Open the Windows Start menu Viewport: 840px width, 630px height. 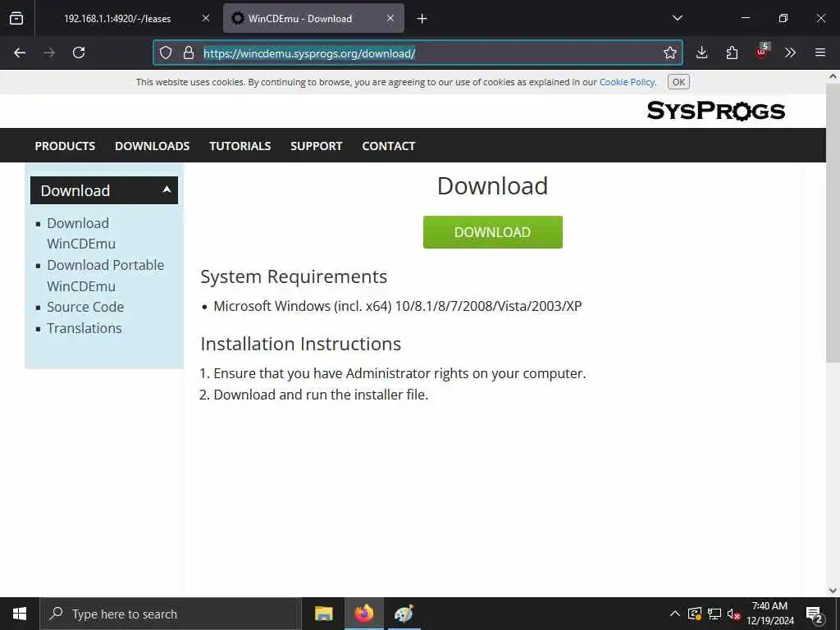pos(20,614)
